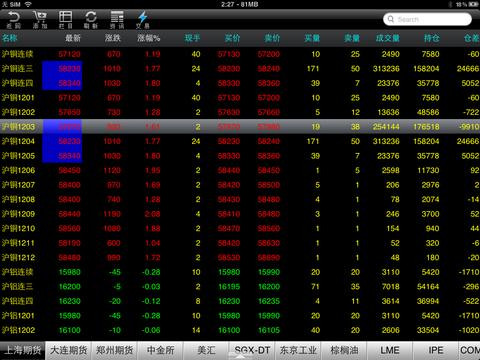Switch to the 上海期货 tab
This screenshot has height=360, width=481.
pyautogui.click(x=22, y=350)
